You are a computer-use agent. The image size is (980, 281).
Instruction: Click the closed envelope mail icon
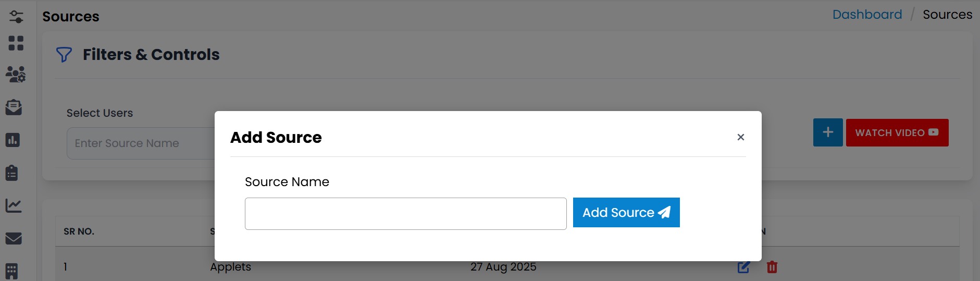pos(14,238)
